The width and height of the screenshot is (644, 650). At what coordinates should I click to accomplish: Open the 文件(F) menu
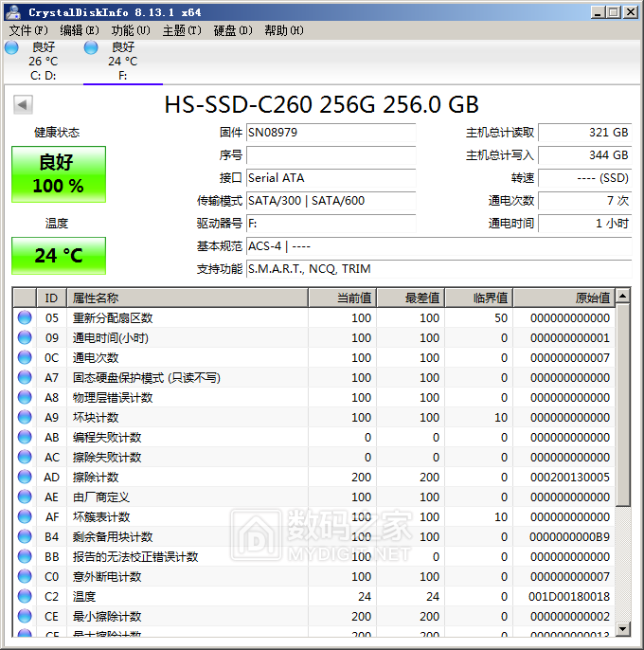pyautogui.click(x=28, y=30)
